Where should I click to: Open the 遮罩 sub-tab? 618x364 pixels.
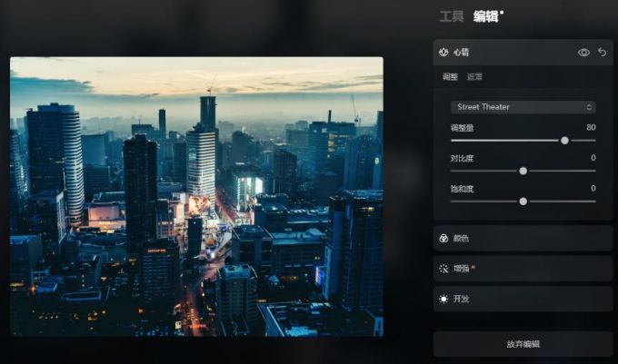(474, 77)
